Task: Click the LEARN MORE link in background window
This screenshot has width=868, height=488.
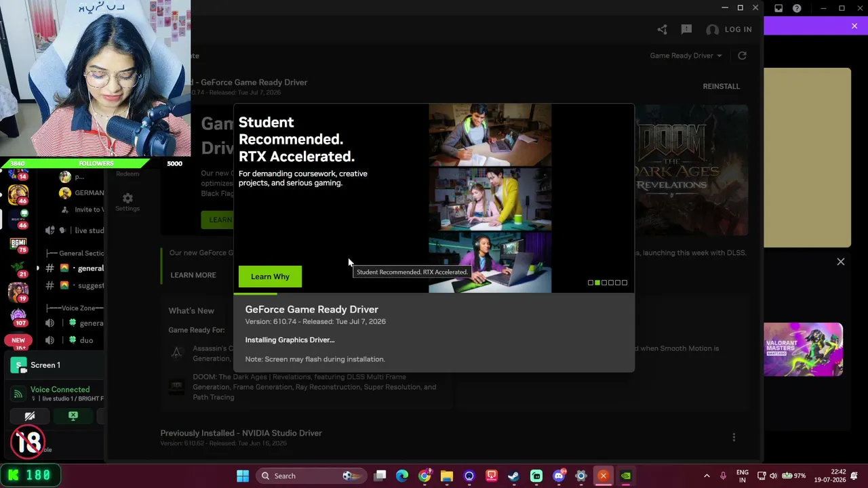Action: 193,275
